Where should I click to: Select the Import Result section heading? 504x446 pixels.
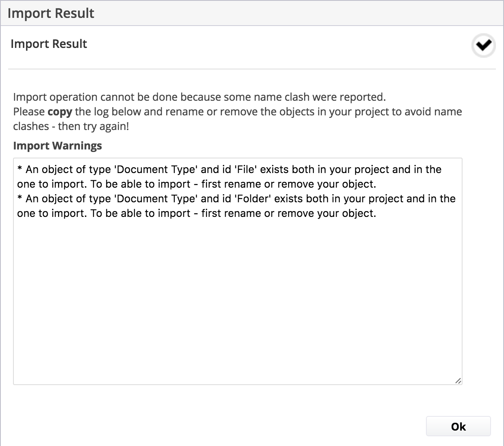(49, 44)
